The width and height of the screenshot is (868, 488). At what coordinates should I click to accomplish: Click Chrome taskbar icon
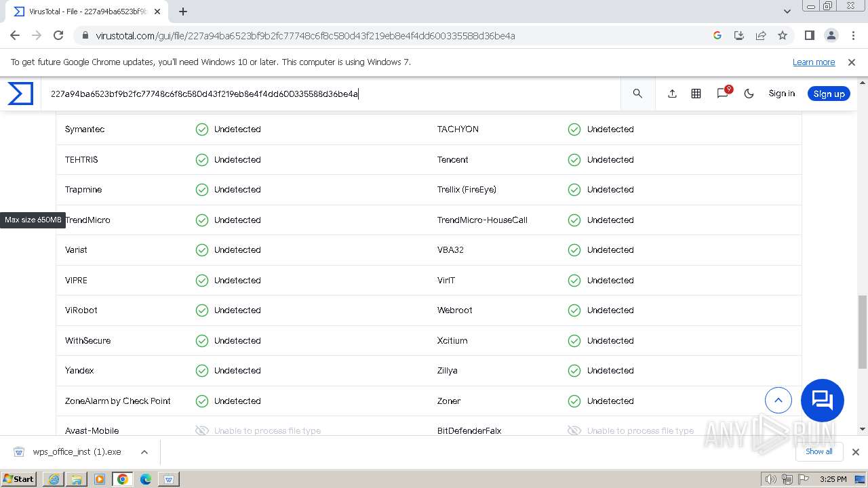click(123, 479)
